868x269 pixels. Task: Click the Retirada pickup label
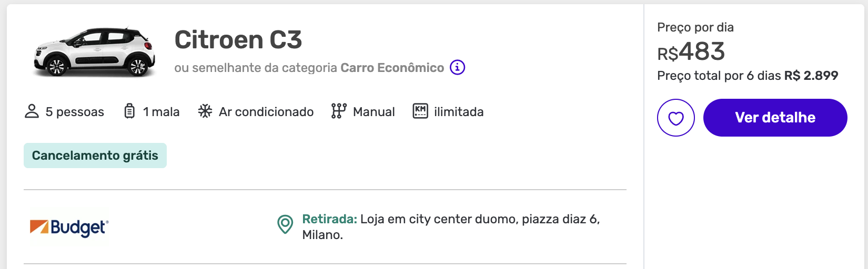point(329,219)
